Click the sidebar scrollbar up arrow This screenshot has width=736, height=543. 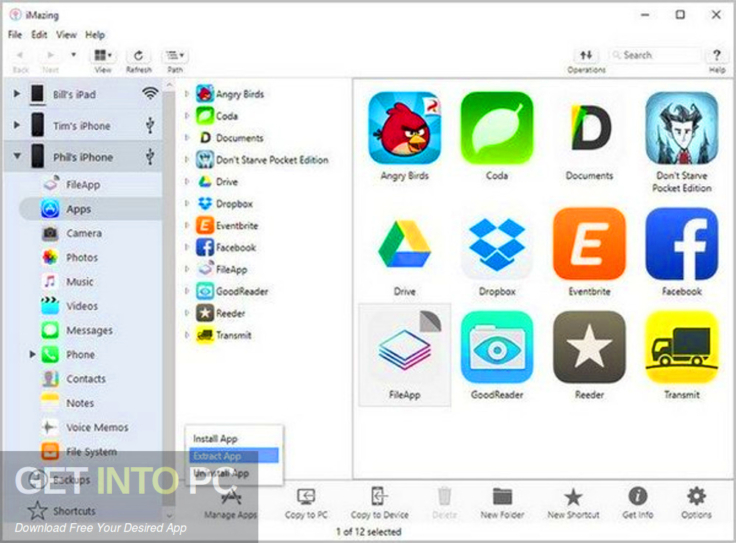tap(169, 85)
